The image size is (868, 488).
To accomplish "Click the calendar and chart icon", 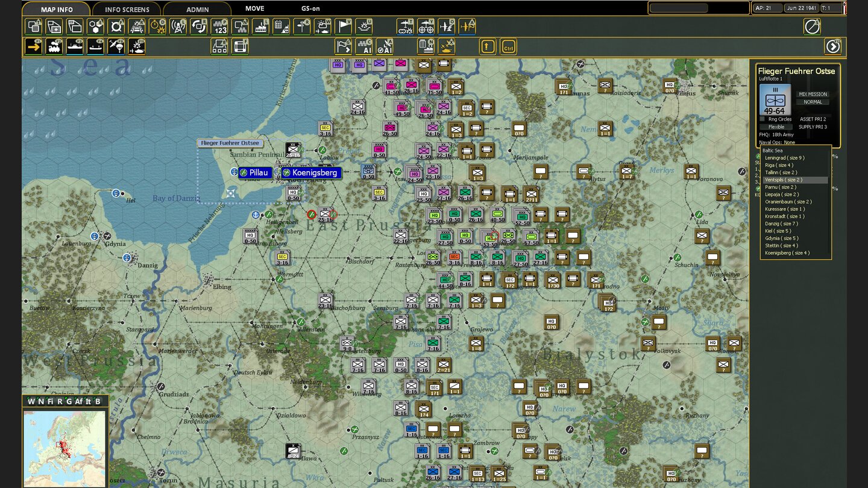I will click(x=281, y=27).
